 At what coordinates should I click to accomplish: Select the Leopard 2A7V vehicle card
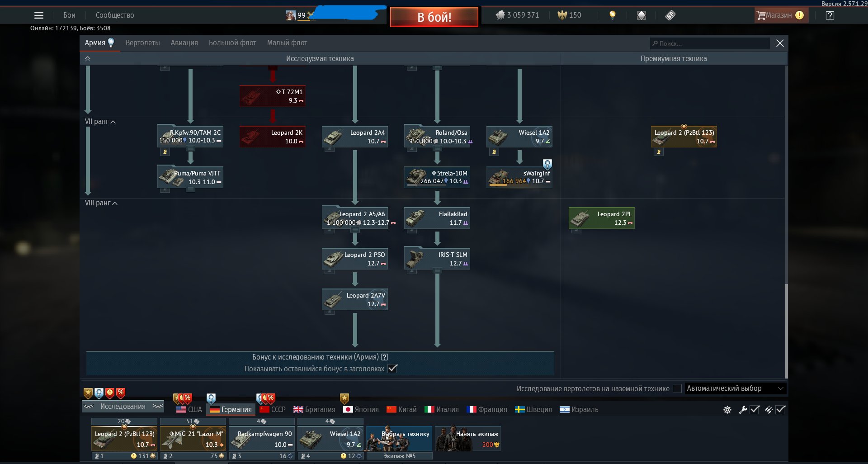coord(355,299)
